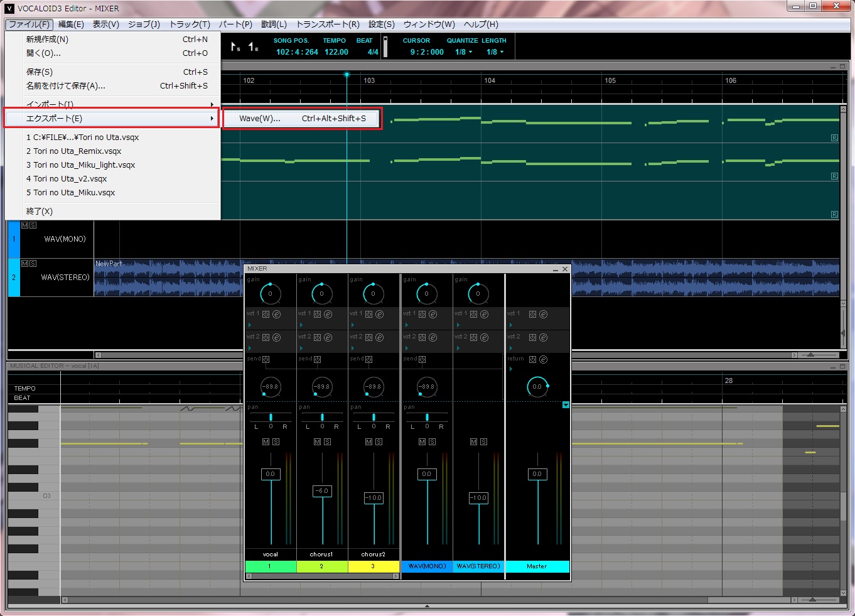Select channel 2 label under chorus1
Viewport: 855px width, 616px height.
click(321, 566)
